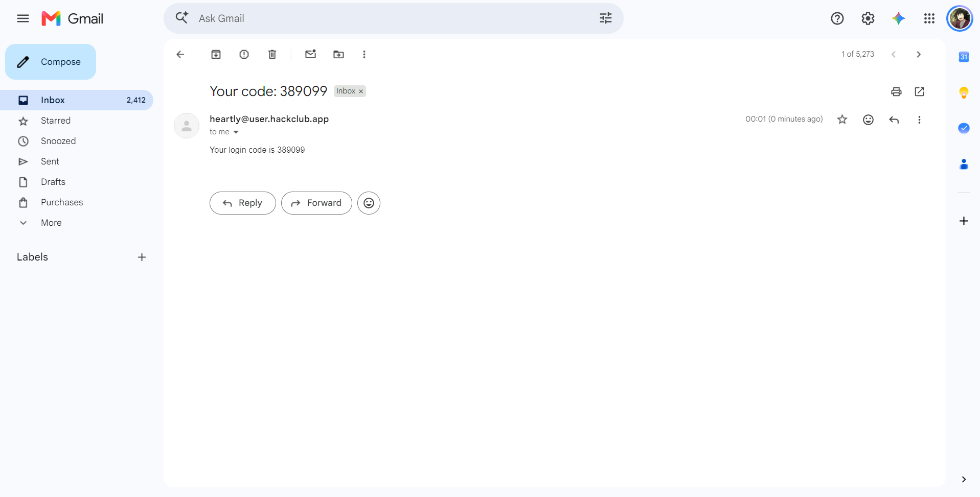Report this email as spam
Image resolution: width=980 pixels, height=497 pixels.
pyautogui.click(x=244, y=55)
